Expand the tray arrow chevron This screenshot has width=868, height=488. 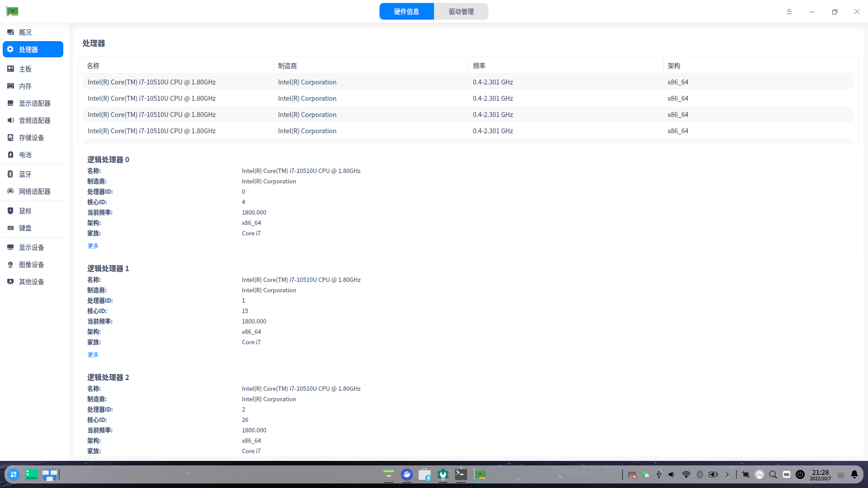pyautogui.click(x=727, y=474)
